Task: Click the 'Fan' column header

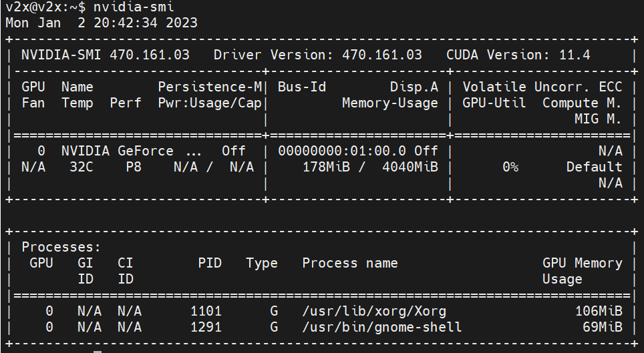Action: click(33, 103)
